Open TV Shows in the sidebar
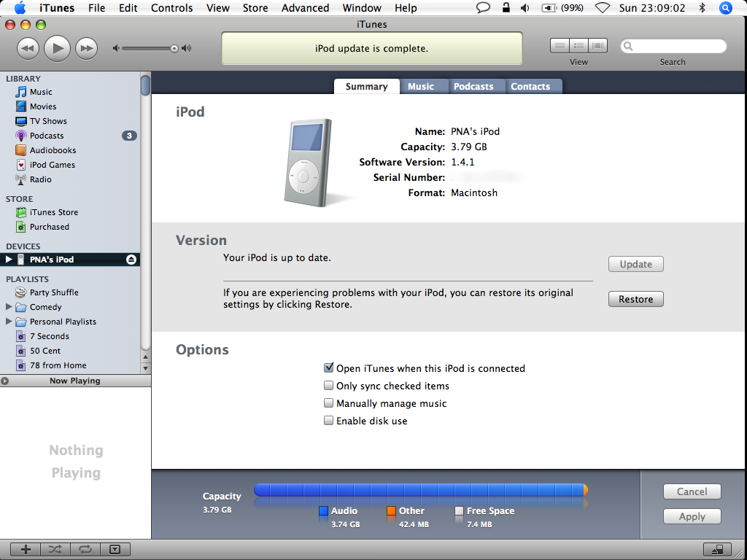The image size is (747, 560). [48, 121]
